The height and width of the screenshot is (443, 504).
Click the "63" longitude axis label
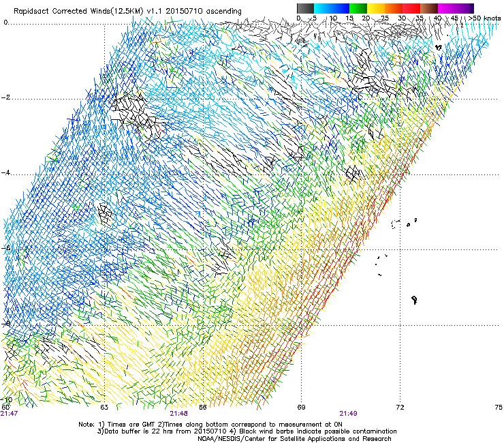pos(104,408)
